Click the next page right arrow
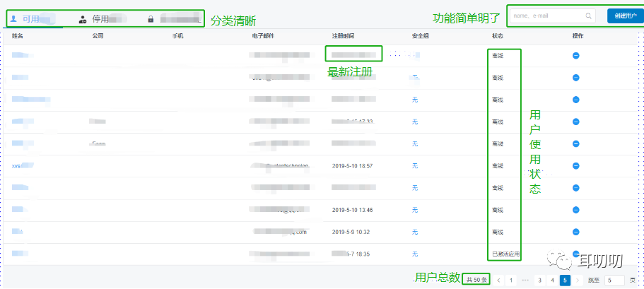Image resolution: width=644 pixels, height=289 pixels. [578, 281]
